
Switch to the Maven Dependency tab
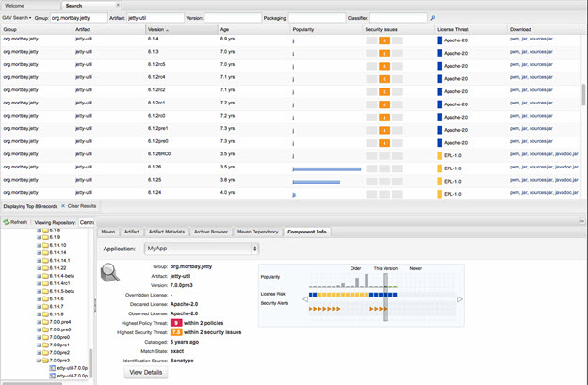(257, 231)
